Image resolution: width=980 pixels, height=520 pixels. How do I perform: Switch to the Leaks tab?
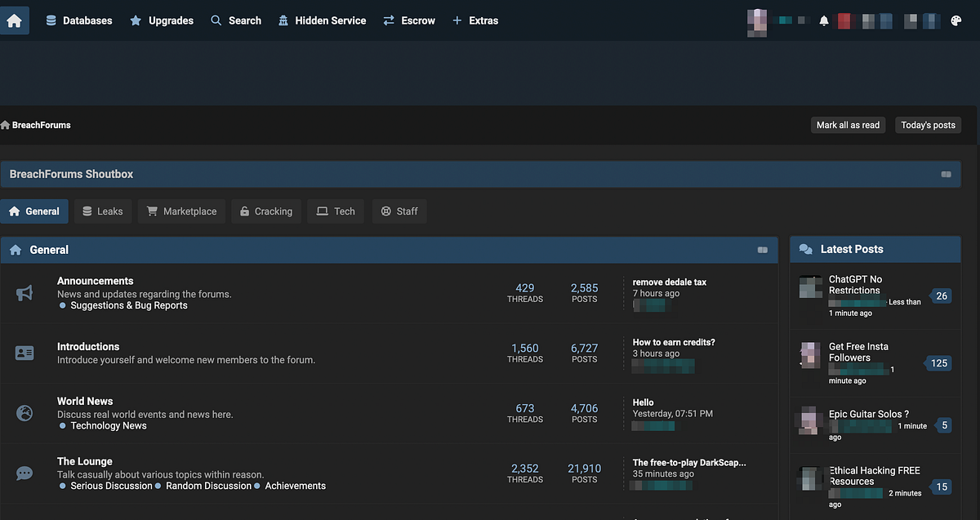coord(103,211)
